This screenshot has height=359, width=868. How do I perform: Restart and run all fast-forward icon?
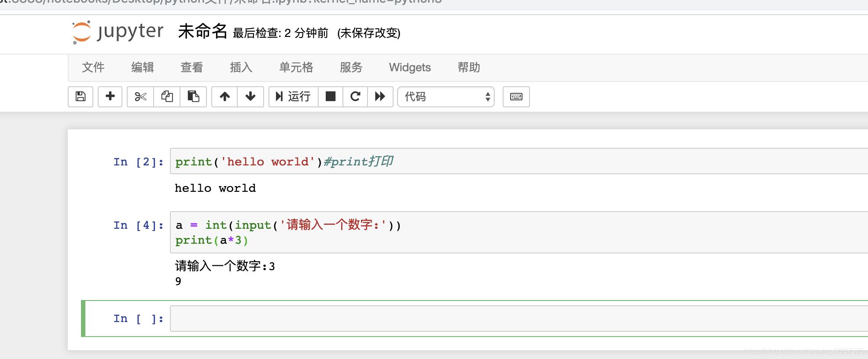point(380,96)
